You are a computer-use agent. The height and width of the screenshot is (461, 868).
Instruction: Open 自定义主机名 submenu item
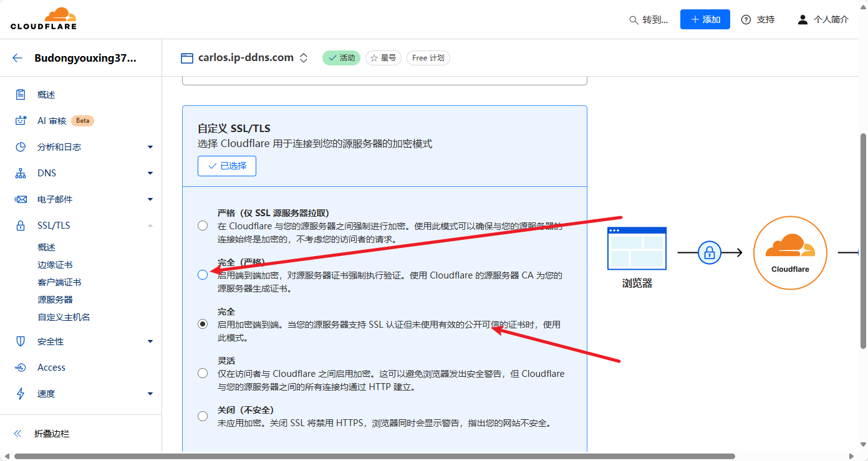click(x=64, y=317)
